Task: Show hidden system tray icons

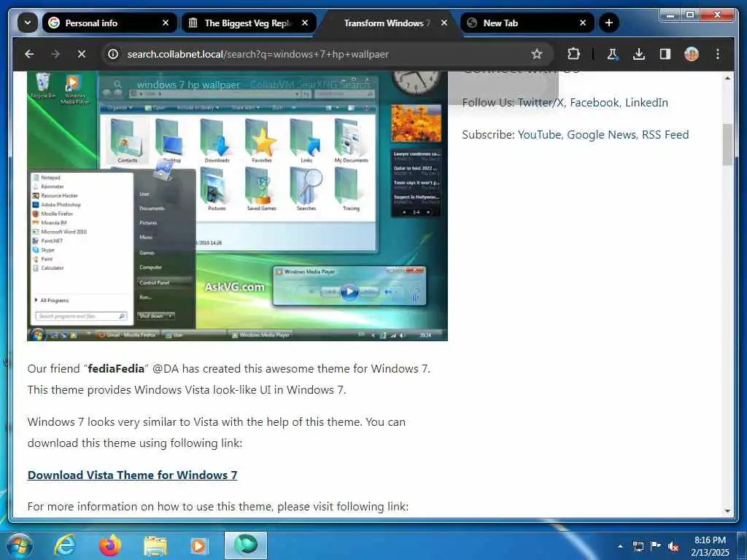Action: coord(620,546)
